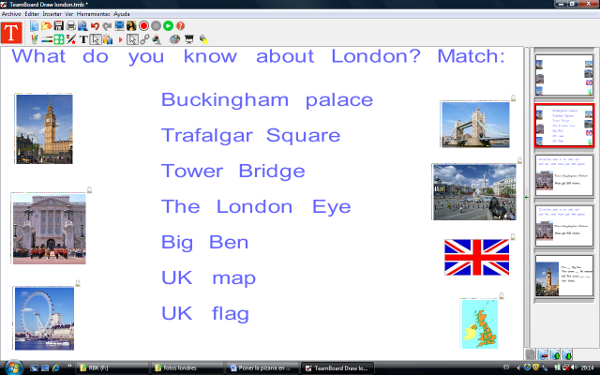Toggle lock icon on Tower Bridge picture
This screenshot has height=375, width=600.
point(514,98)
